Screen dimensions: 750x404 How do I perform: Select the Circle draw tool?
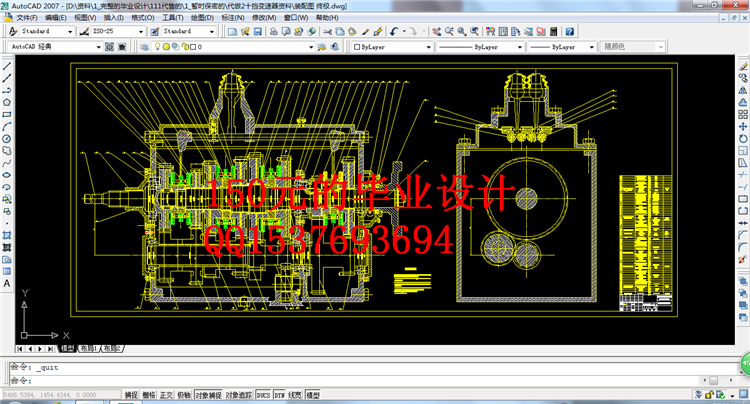pyautogui.click(x=7, y=139)
